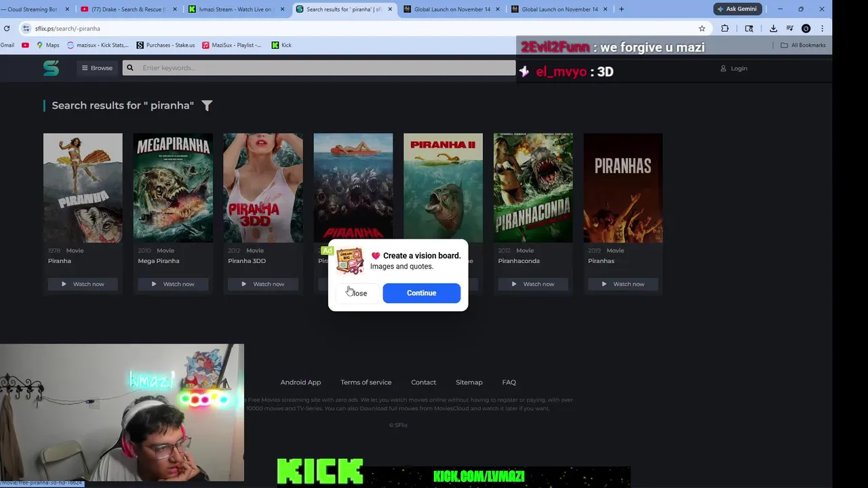Open the Contact footer link
This screenshot has width=868, height=488.
[423, 382]
